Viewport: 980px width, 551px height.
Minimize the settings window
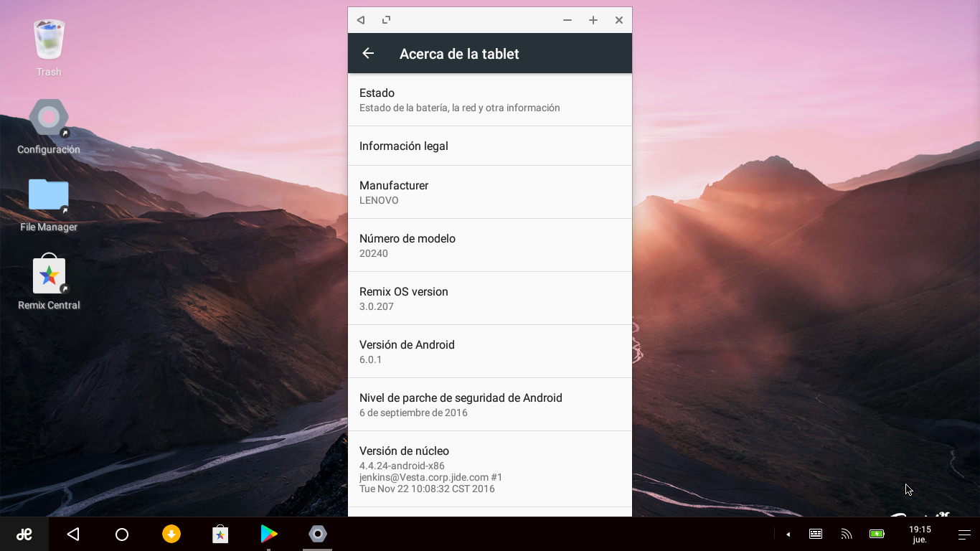coord(567,20)
